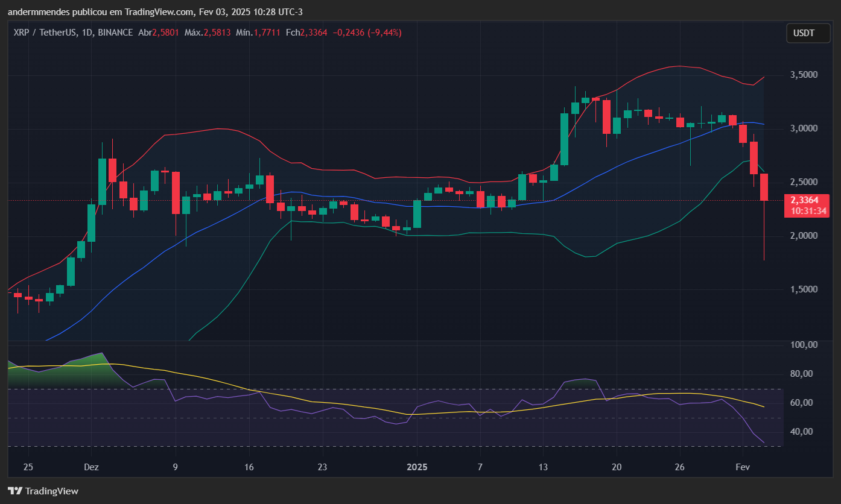
Task: Click the 2025 date label on the time axis
Action: (417, 467)
